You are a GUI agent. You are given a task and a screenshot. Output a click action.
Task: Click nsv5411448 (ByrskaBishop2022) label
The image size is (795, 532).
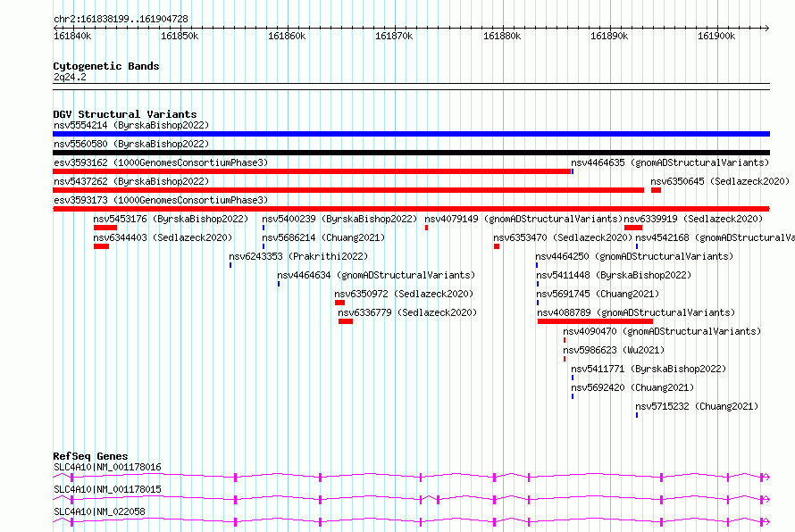(614, 275)
